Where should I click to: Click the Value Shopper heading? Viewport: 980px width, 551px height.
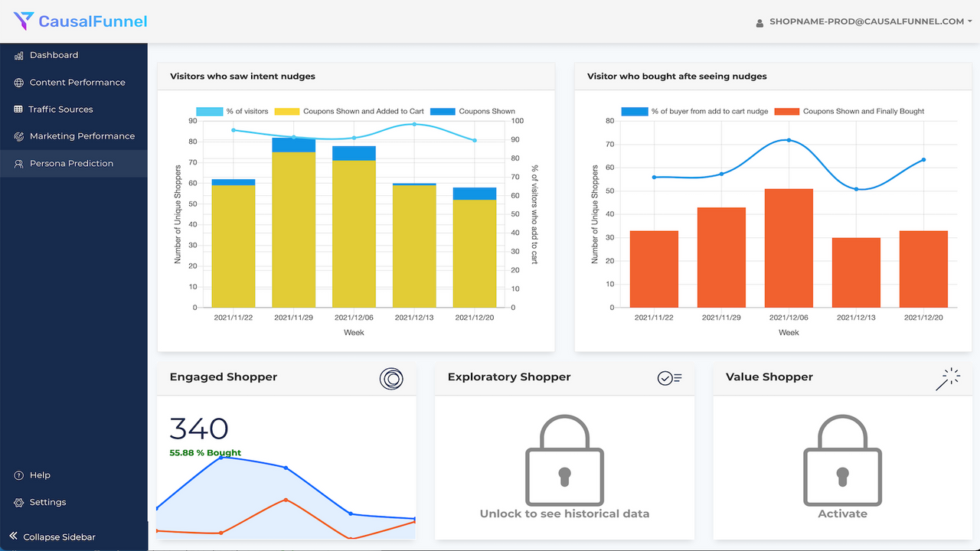(769, 377)
